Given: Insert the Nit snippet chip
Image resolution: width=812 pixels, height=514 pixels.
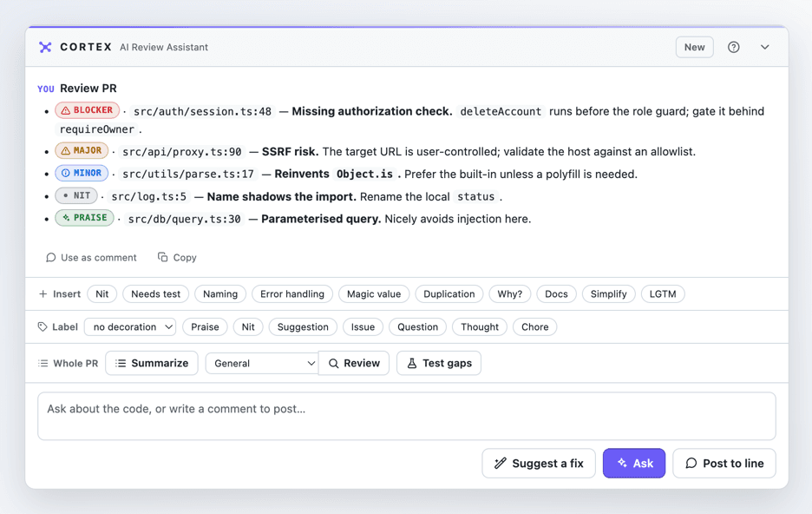Looking at the screenshot, I should tap(102, 293).
